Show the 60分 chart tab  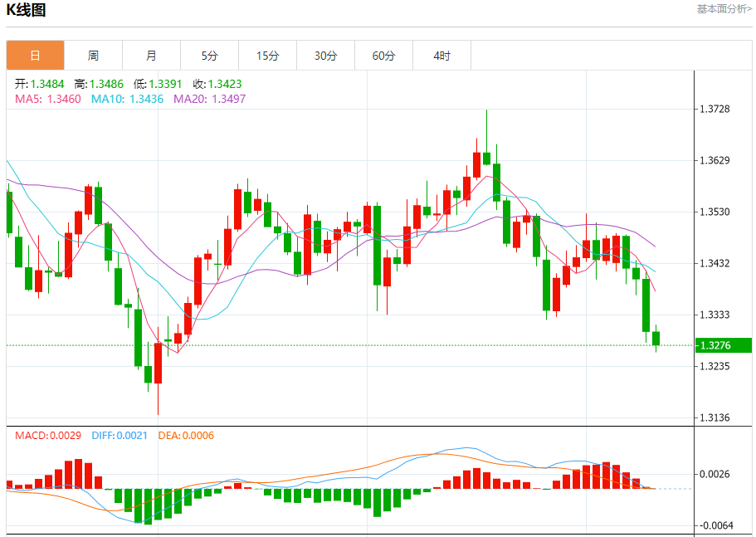[383, 56]
